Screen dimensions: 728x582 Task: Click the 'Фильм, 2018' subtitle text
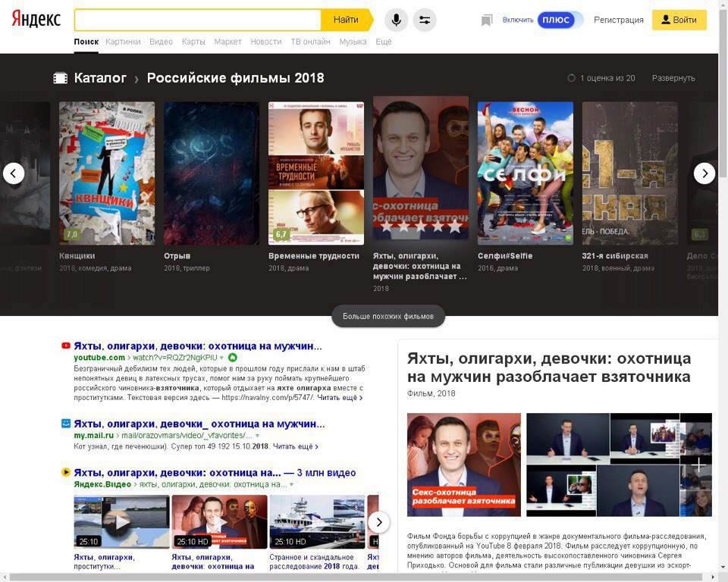click(x=431, y=393)
